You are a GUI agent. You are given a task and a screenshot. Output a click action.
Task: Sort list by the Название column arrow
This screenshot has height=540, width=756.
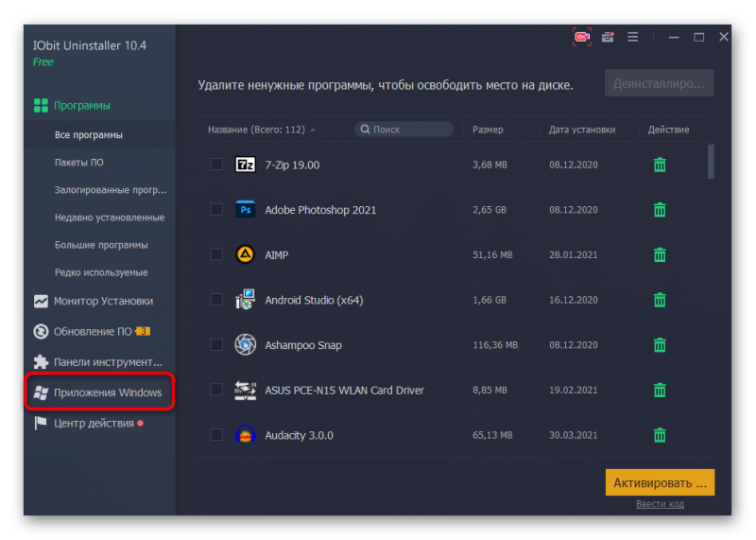[x=313, y=130]
